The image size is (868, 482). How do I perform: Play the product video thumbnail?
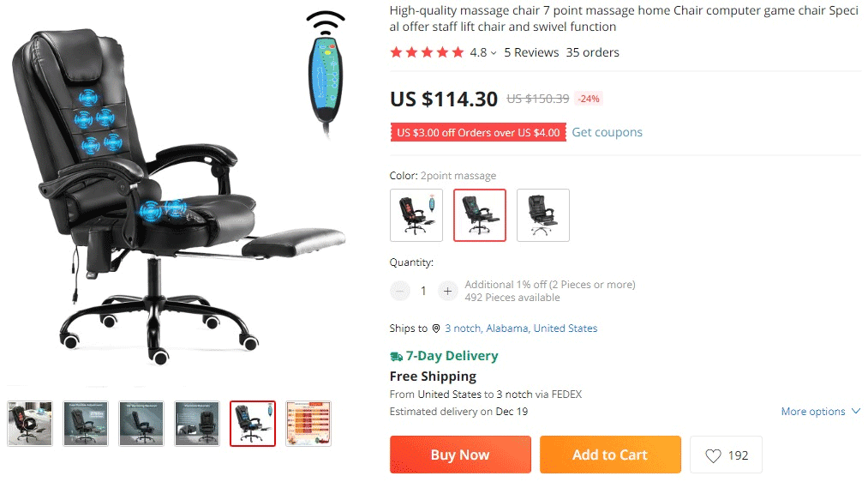[30, 424]
